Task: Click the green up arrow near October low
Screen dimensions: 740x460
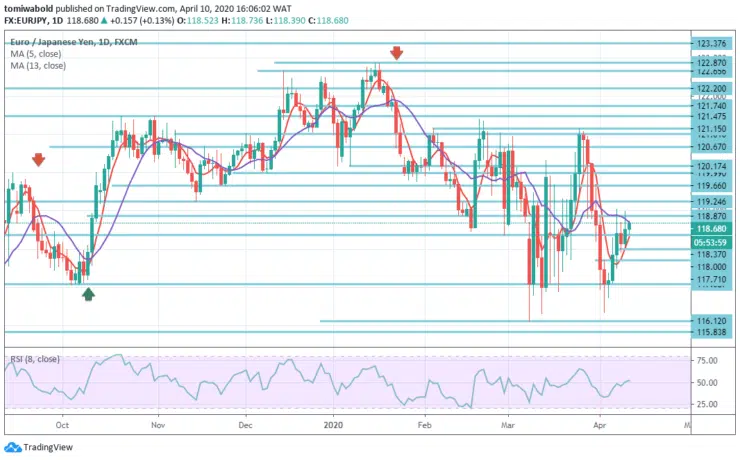Action: coord(88,293)
